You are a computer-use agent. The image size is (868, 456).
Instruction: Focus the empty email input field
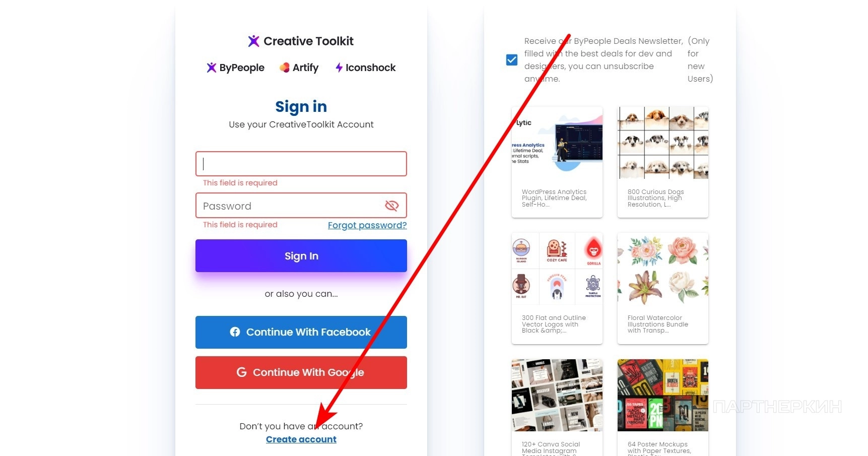(301, 164)
